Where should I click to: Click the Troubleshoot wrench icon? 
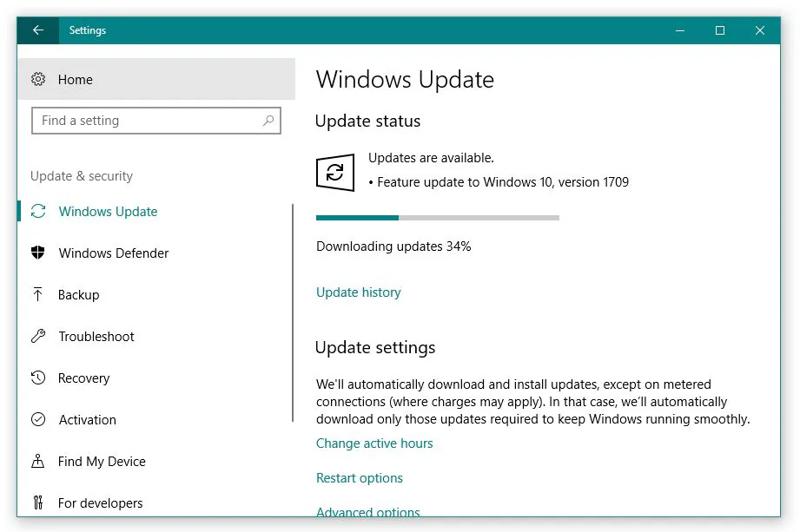point(38,336)
